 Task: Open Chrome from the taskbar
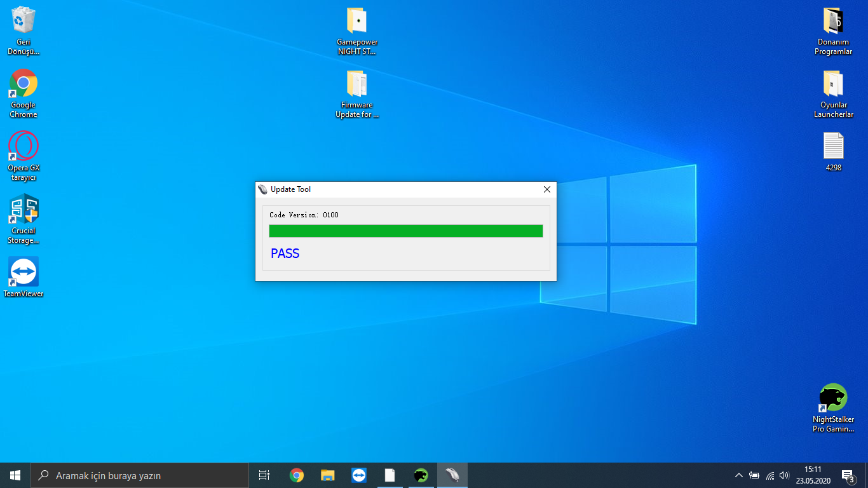[297, 475]
